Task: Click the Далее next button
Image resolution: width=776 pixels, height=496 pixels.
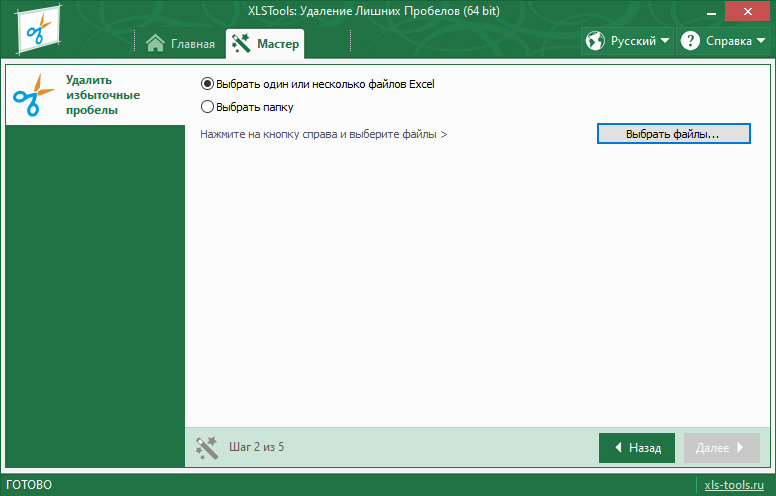Action: coord(722,448)
